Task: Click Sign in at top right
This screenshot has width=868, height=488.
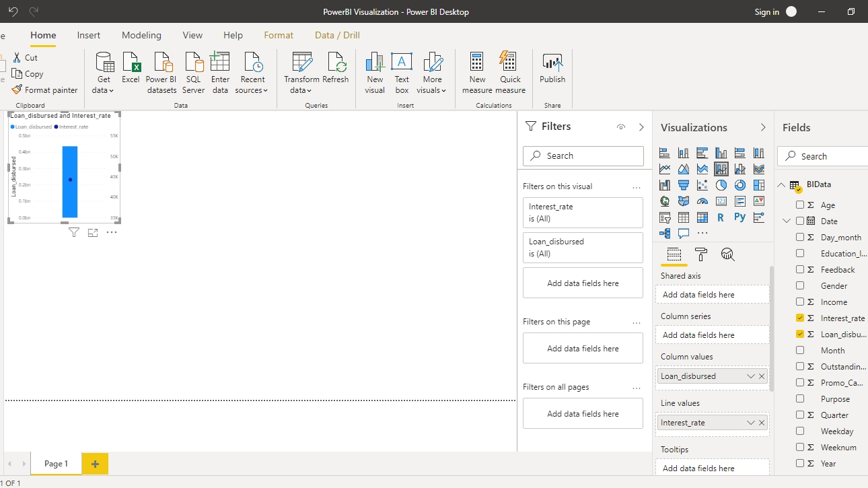Action: [767, 12]
